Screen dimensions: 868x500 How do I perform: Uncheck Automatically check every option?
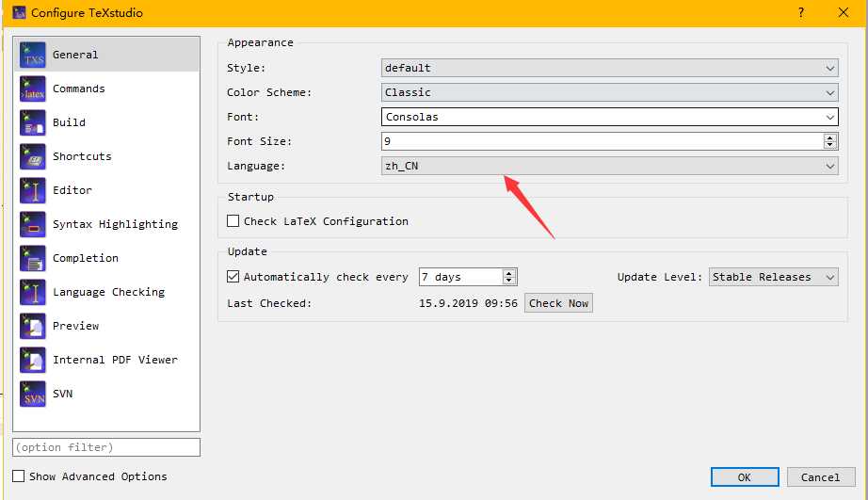click(233, 276)
